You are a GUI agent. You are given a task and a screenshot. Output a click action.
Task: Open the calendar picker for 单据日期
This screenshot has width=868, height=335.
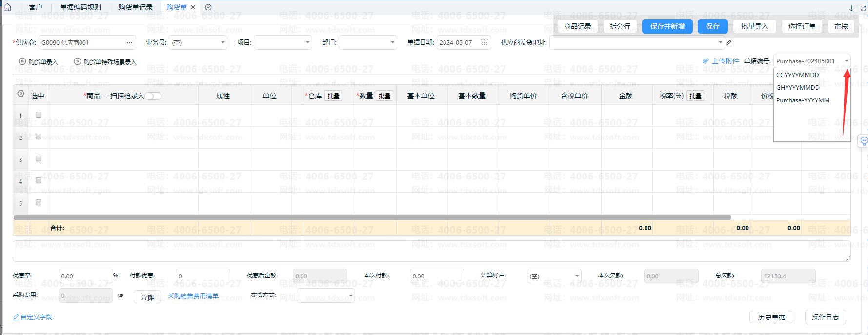[484, 43]
